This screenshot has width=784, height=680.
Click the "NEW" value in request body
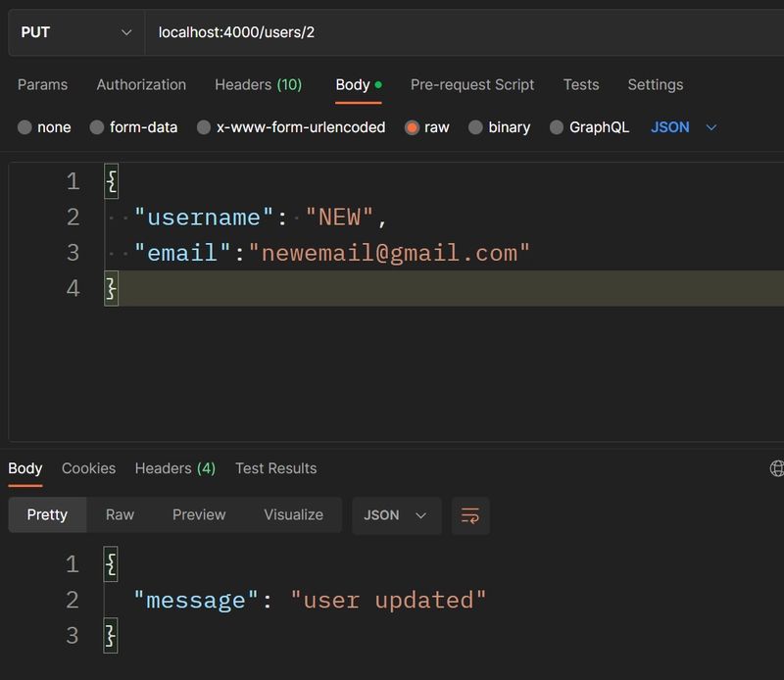339,218
